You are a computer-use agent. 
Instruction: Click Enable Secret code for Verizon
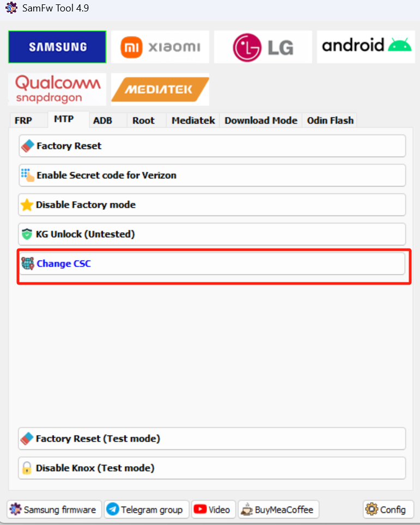coord(212,176)
